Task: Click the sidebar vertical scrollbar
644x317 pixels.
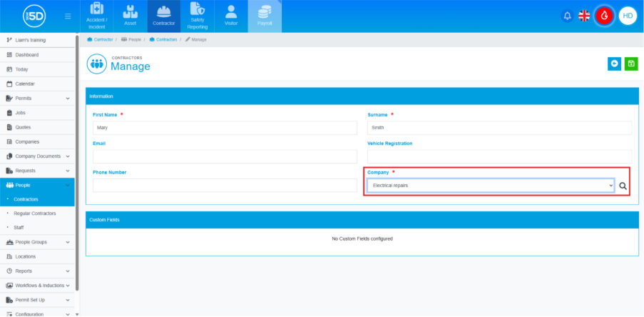Action: coord(77,163)
